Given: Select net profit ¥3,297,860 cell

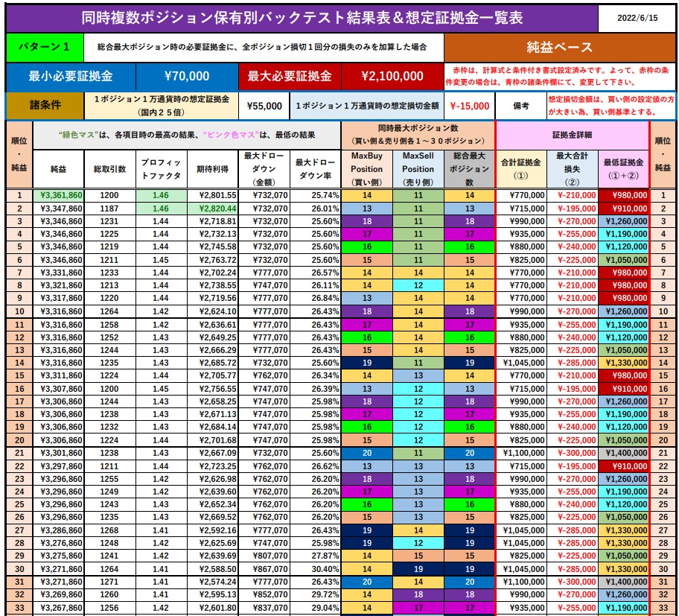Looking at the screenshot, I should (59, 466).
